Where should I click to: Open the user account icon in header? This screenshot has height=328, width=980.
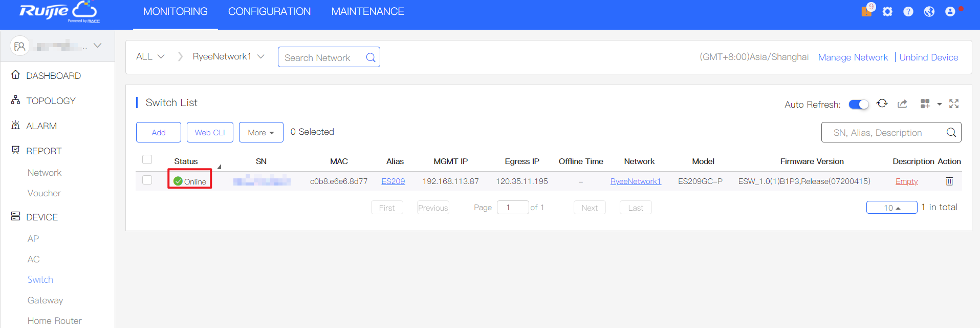950,11
